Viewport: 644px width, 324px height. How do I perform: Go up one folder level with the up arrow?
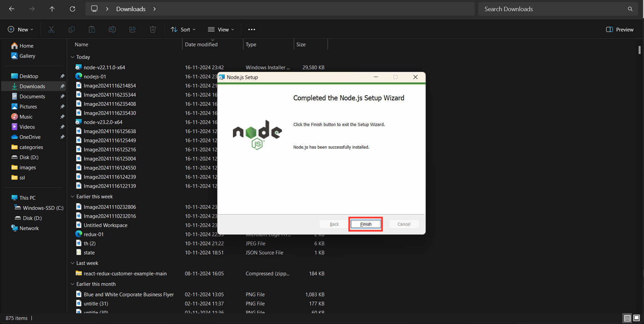52,9
